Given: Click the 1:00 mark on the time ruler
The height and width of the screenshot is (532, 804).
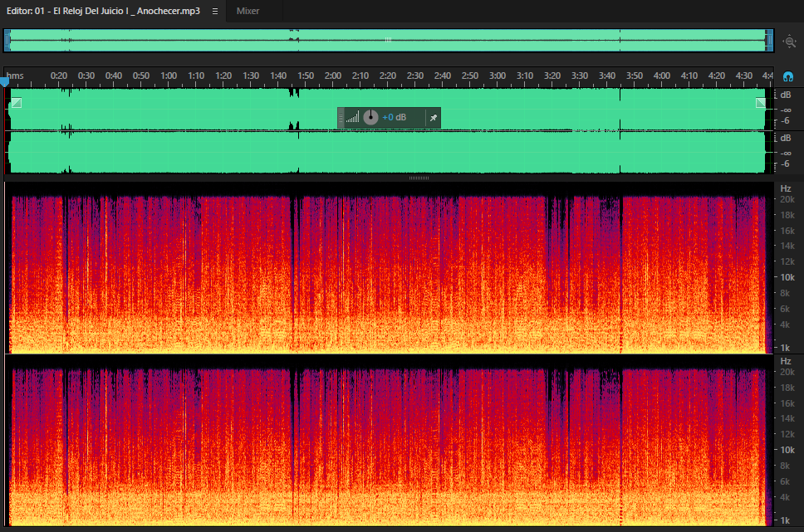Looking at the screenshot, I should pyautogui.click(x=169, y=76).
